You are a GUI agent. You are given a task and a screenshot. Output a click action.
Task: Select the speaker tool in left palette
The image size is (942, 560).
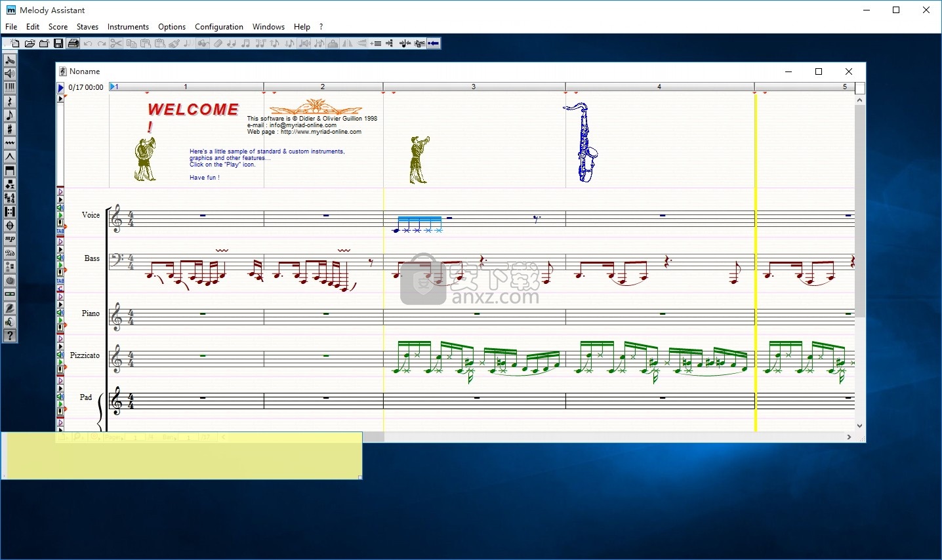click(10, 73)
